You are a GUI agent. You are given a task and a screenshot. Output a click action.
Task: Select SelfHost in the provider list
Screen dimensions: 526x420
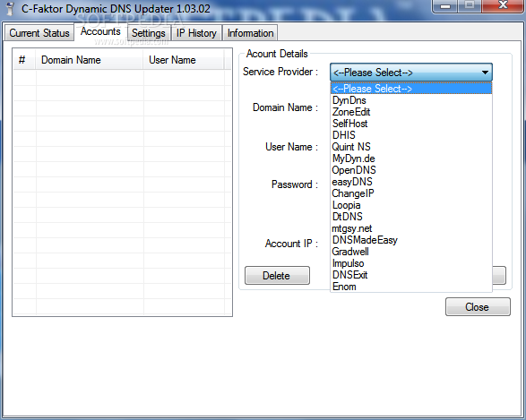tap(411, 124)
